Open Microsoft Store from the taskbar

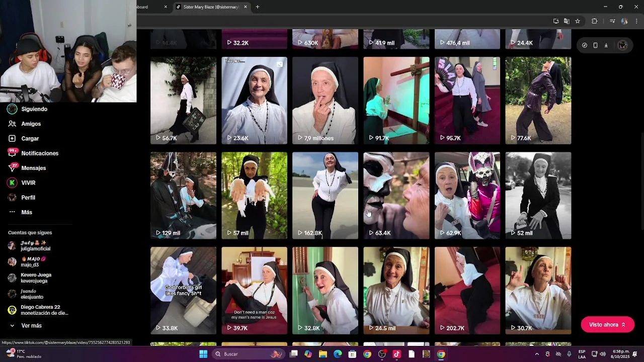(x=352, y=354)
